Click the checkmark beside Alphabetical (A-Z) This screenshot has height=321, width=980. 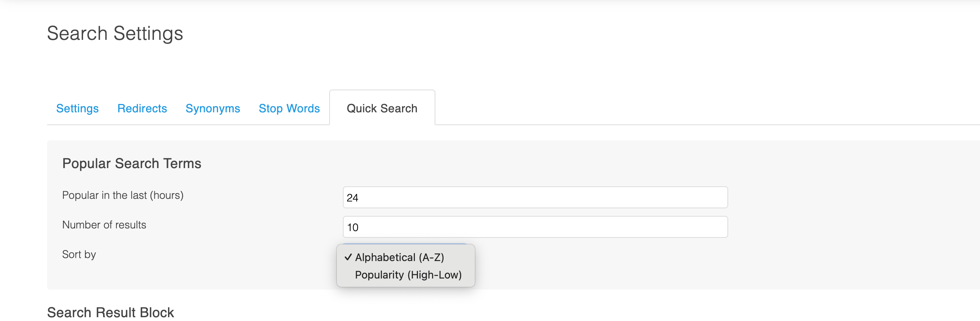click(348, 257)
